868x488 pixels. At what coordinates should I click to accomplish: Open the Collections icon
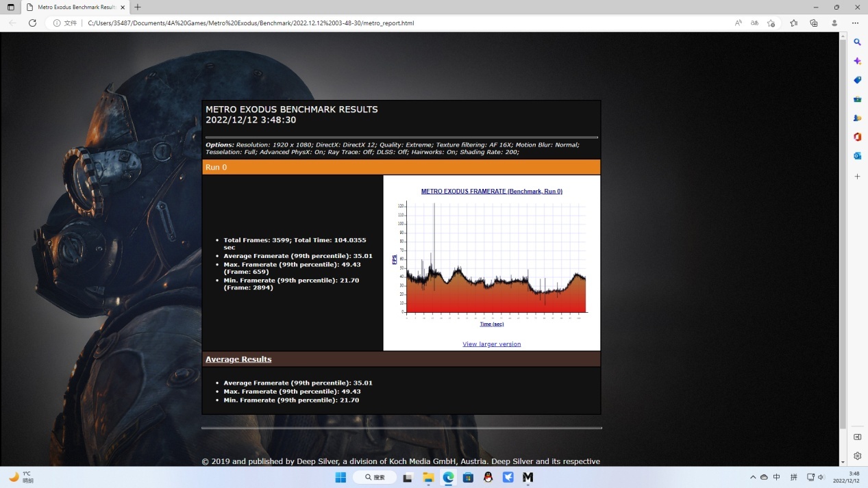click(x=814, y=23)
